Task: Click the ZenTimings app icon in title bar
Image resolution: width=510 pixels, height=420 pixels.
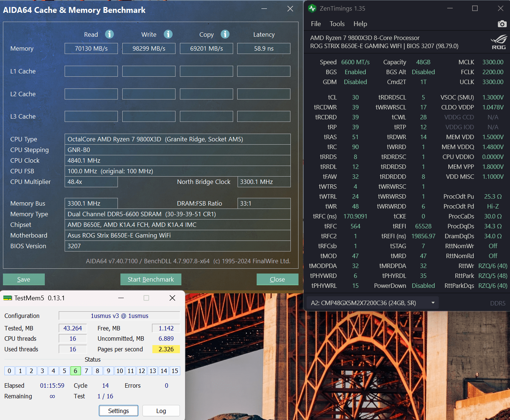Action: (312, 8)
